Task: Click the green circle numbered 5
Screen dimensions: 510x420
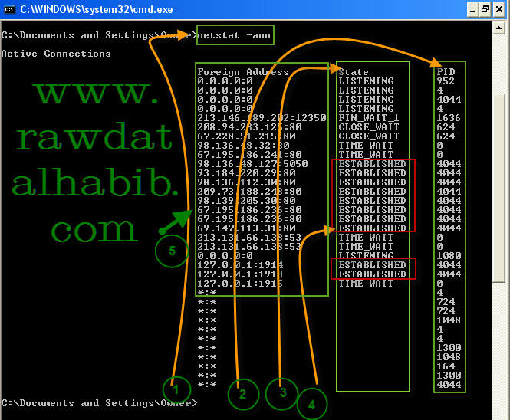Action: click(x=172, y=250)
